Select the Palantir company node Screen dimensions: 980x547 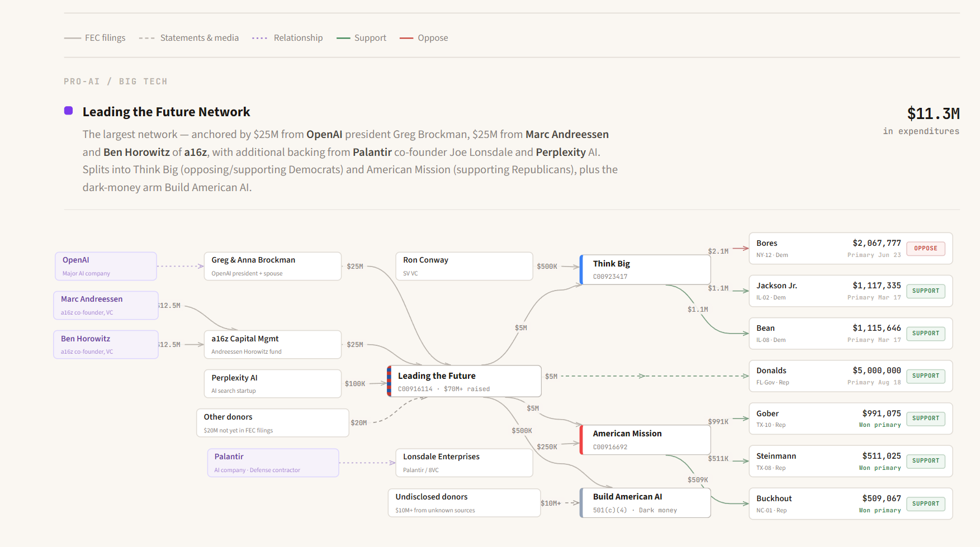(x=273, y=463)
